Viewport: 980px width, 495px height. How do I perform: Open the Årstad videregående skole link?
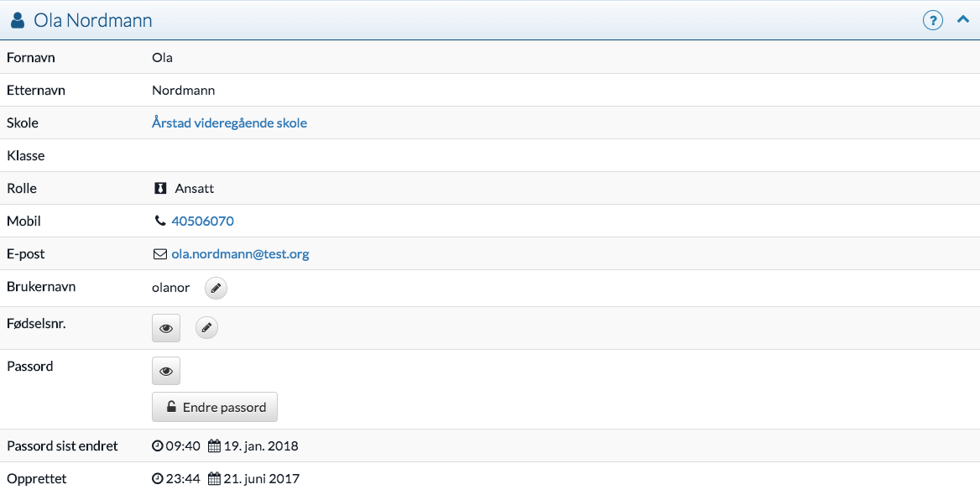[x=229, y=123]
